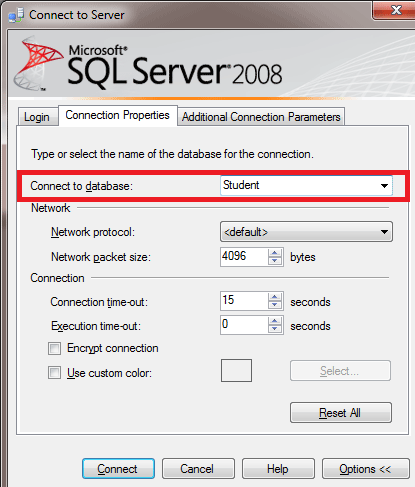Click the Execution time-out label
Viewport: 415px width, 487px height.
coord(96,326)
